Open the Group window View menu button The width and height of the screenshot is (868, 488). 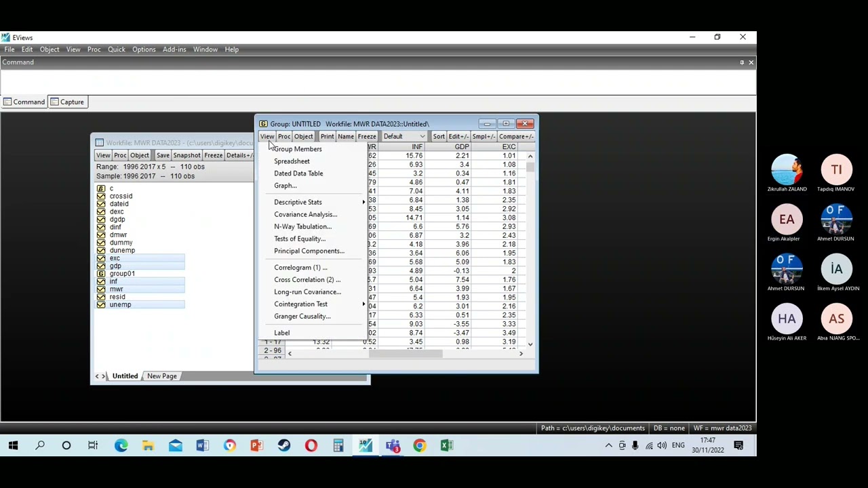tap(267, 136)
